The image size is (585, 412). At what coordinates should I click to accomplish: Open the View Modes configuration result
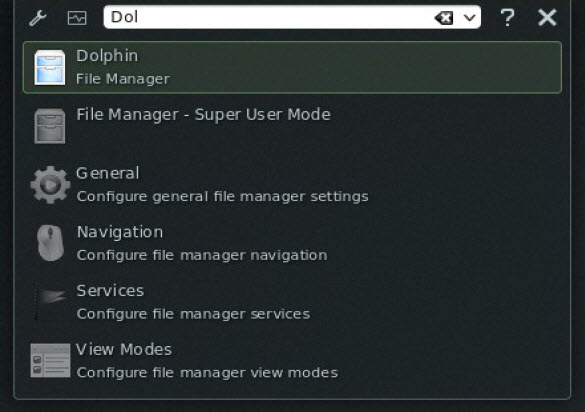click(292, 360)
